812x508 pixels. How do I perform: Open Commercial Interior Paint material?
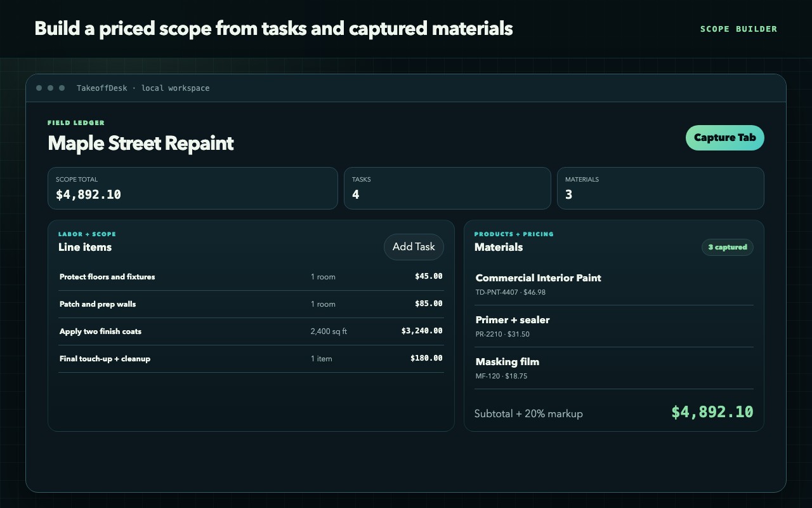pyautogui.click(x=614, y=284)
